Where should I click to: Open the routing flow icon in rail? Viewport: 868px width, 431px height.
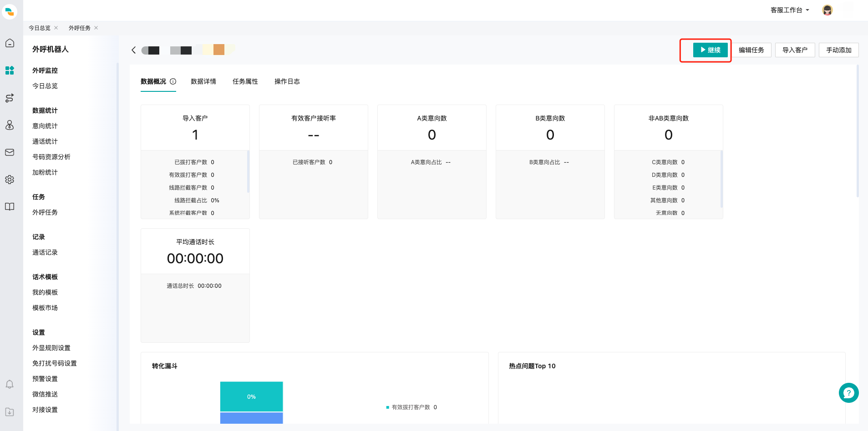10,98
